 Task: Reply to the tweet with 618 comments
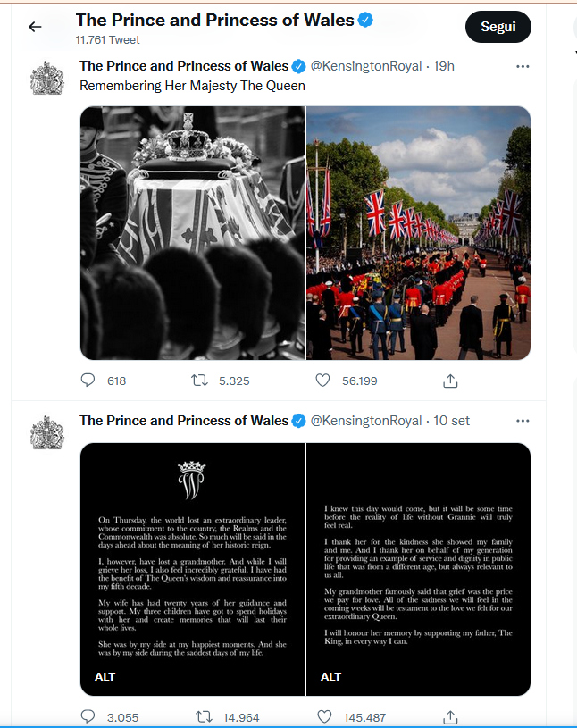(88, 381)
